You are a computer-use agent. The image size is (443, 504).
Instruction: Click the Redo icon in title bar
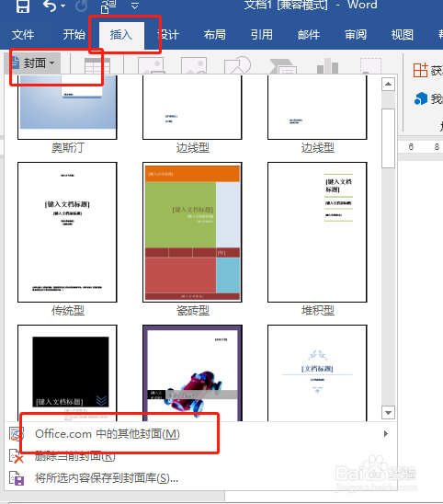pos(81,6)
